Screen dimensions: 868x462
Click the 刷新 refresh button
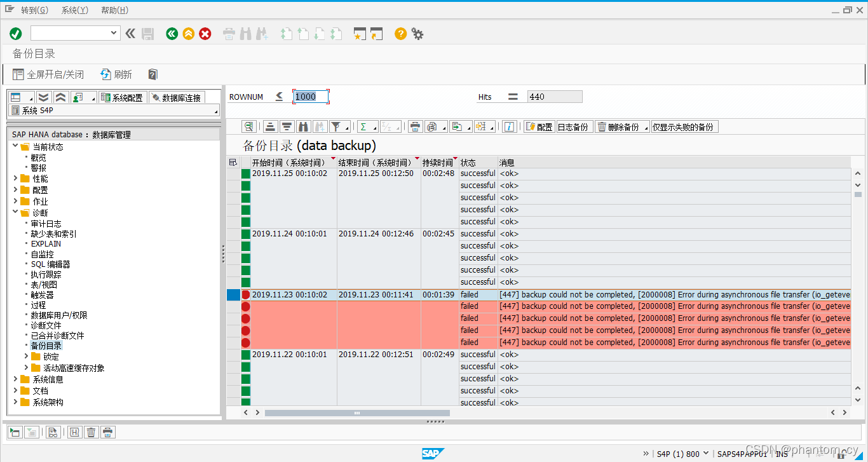coord(116,74)
